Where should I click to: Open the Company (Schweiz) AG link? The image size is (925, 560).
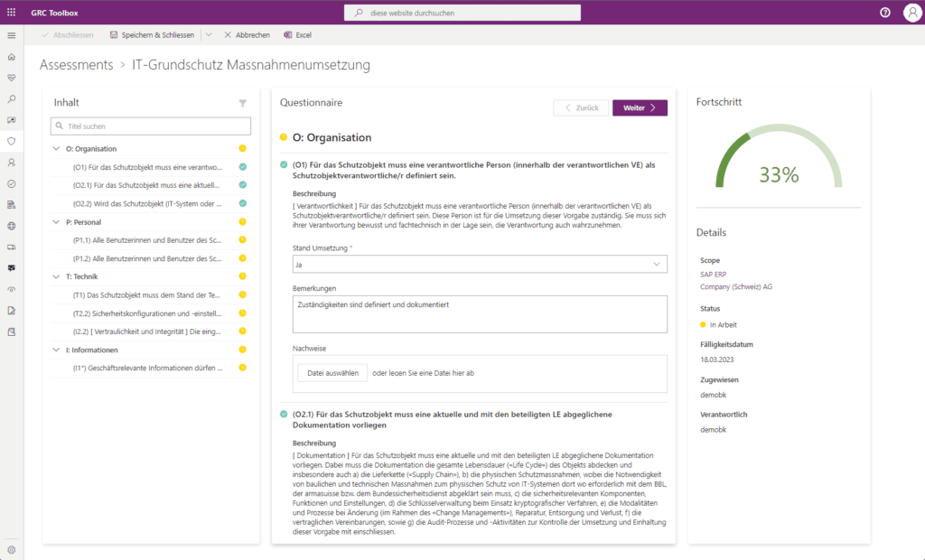[x=736, y=287]
